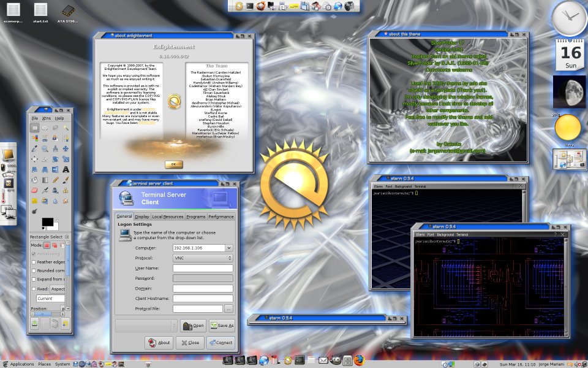Open the globe browser icon in bottom dock
Screen dimensions: 588x368
click(264, 361)
